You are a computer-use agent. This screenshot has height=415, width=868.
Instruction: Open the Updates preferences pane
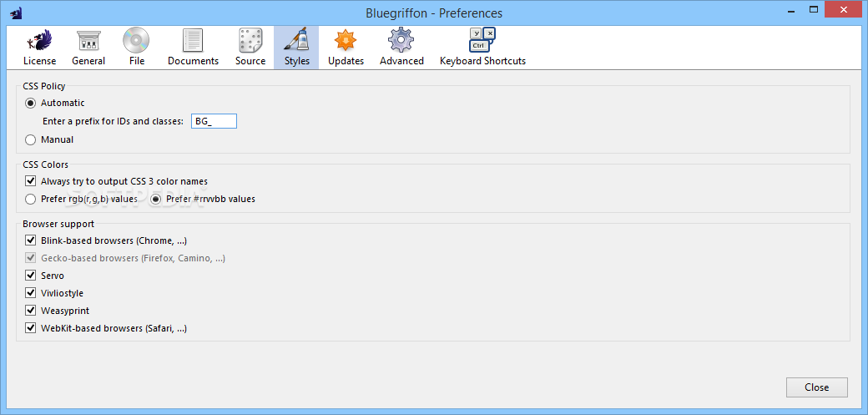346,47
